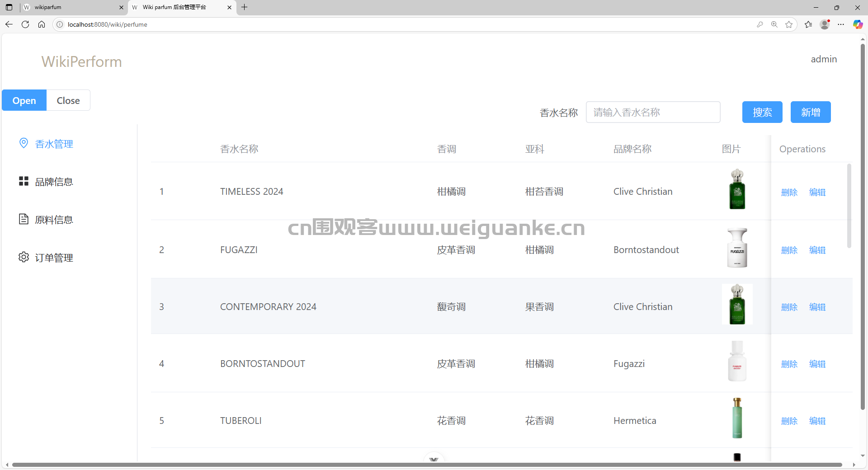Switch to the wikiparfum browser tab
Screen dimensions: 868x470
(72, 7)
